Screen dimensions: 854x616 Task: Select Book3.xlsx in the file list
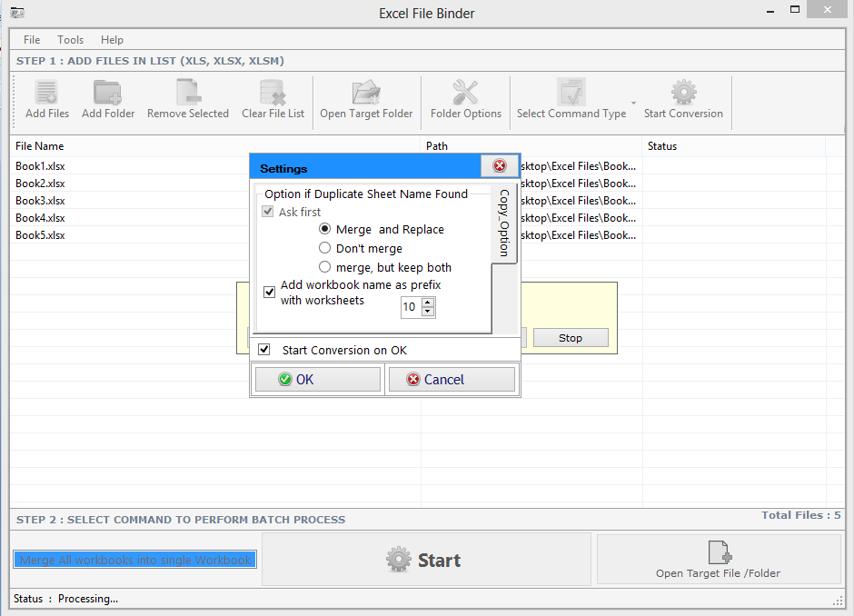pos(40,201)
